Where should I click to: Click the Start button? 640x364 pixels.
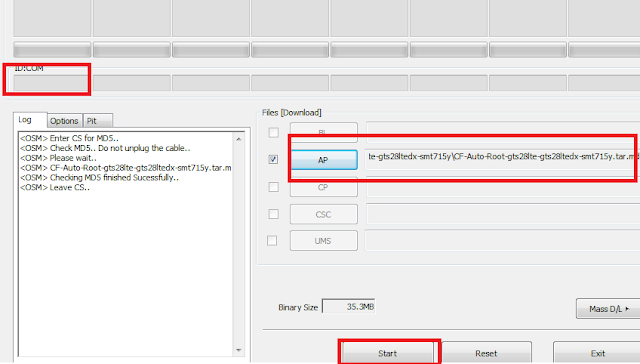click(x=387, y=353)
